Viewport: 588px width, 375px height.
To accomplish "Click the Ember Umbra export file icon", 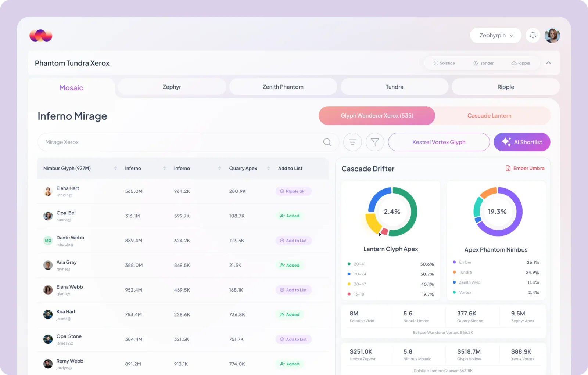I will tap(508, 168).
